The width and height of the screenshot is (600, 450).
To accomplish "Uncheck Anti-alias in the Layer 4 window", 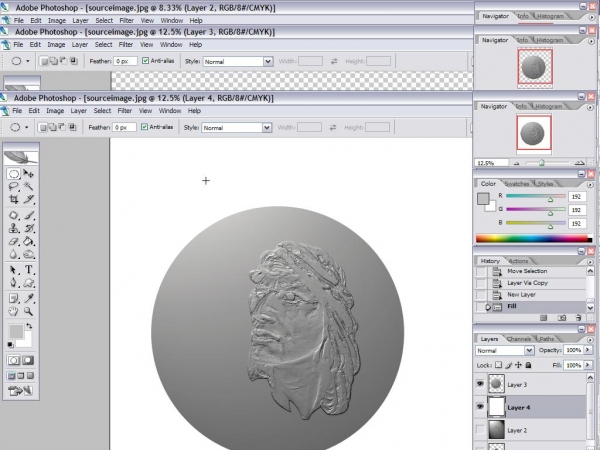I will pyautogui.click(x=144, y=127).
